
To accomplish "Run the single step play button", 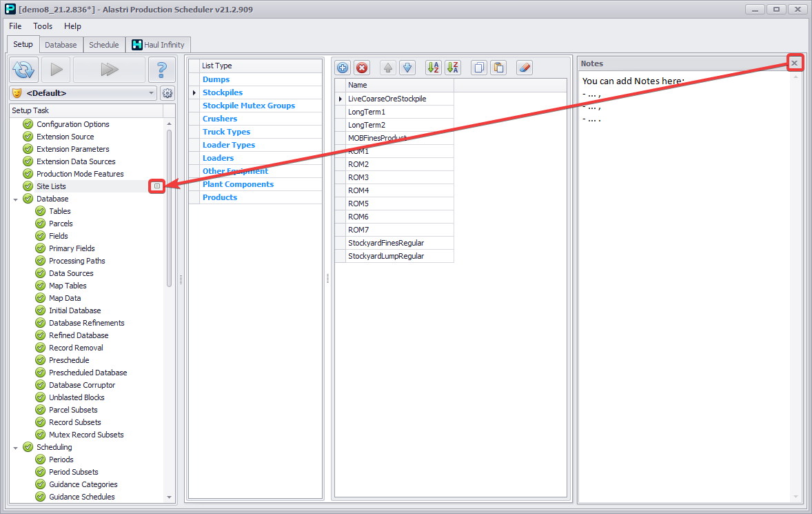I will 57,70.
